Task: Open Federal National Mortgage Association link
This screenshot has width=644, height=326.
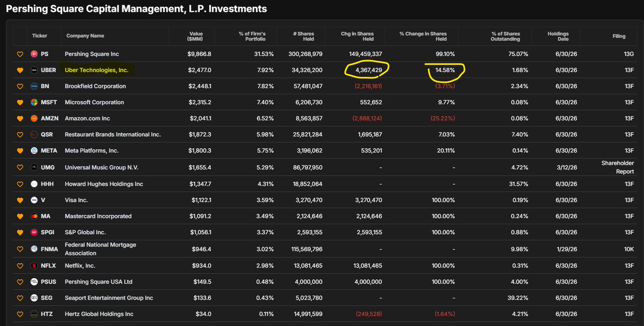Action: [x=100, y=249]
